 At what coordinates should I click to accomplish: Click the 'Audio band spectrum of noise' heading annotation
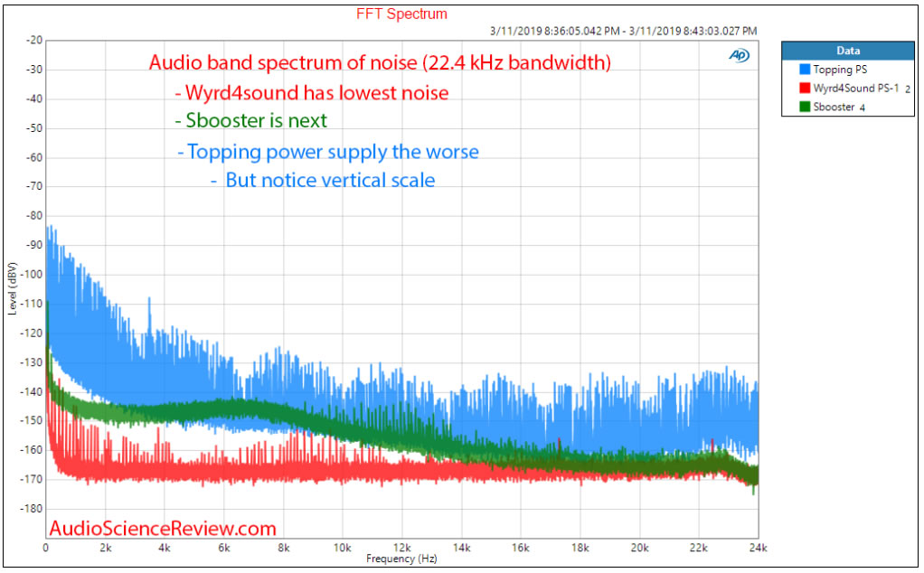tap(380, 63)
